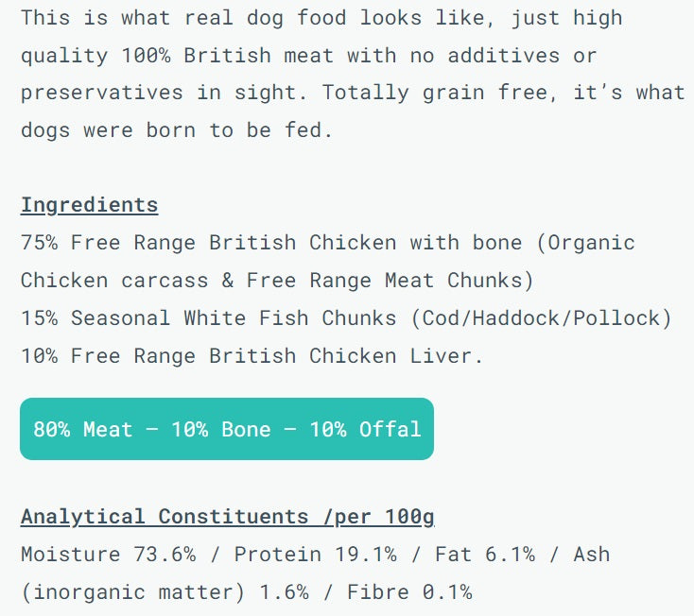Click the "dogs were born to be fed" line
The width and height of the screenshot is (694, 616).
[177, 130]
